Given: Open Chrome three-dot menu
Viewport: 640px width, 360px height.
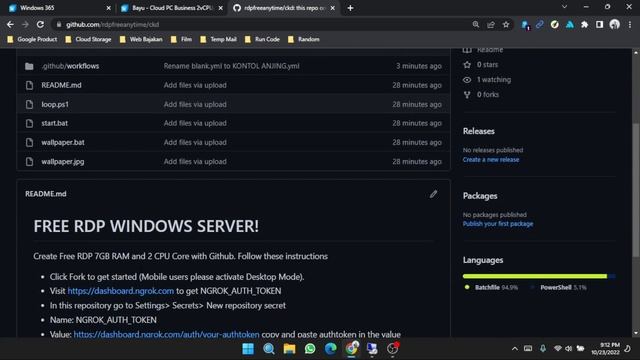Looking at the screenshot, I should pyautogui.click(x=630, y=24).
